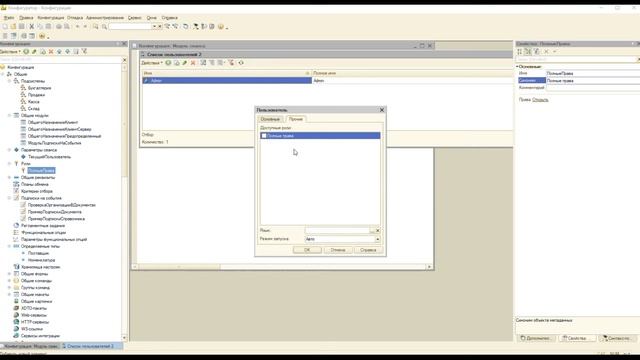Open the Правка menu
This screenshot has width=640, height=360.
[x=26, y=18]
